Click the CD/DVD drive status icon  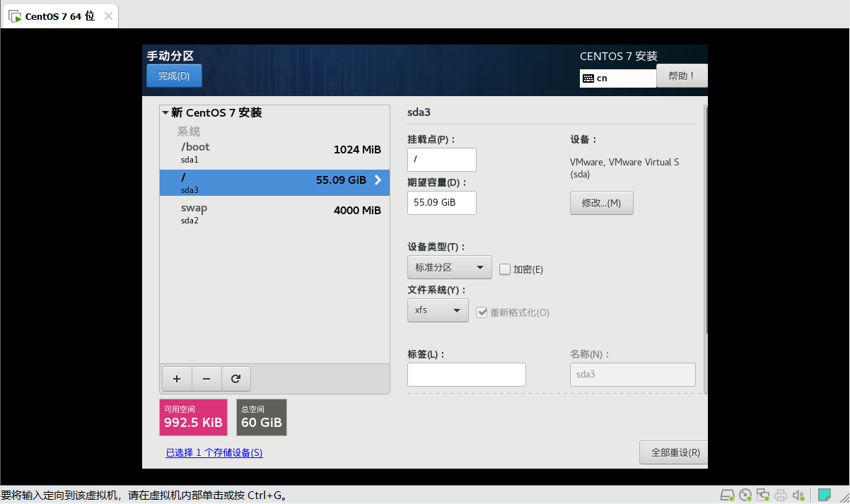coord(745,495)
